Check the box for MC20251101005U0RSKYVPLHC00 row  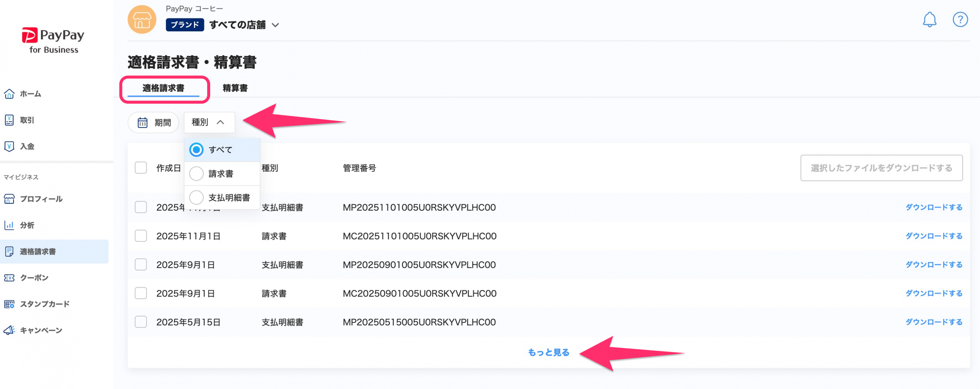point(141,236)
